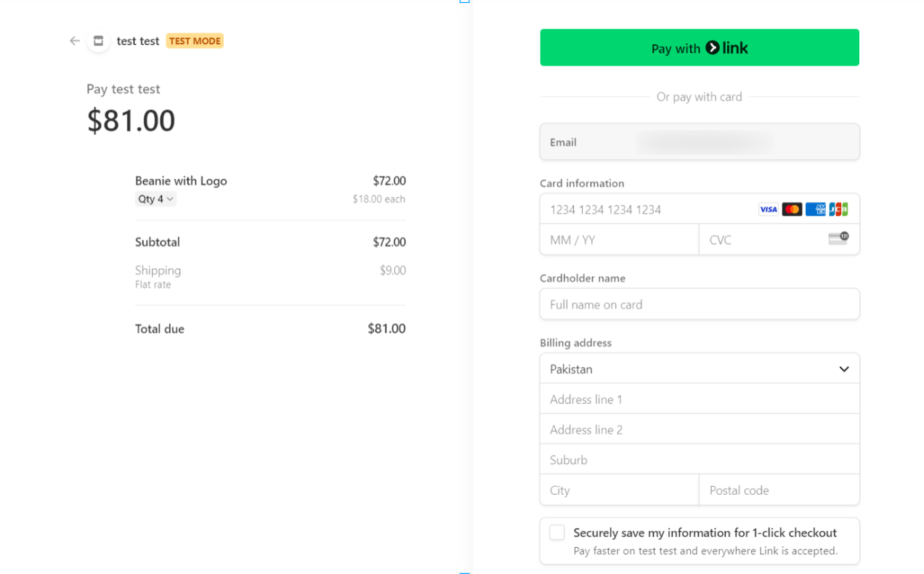
Task: Click the Email field
Action: click(x=699, y=142)
